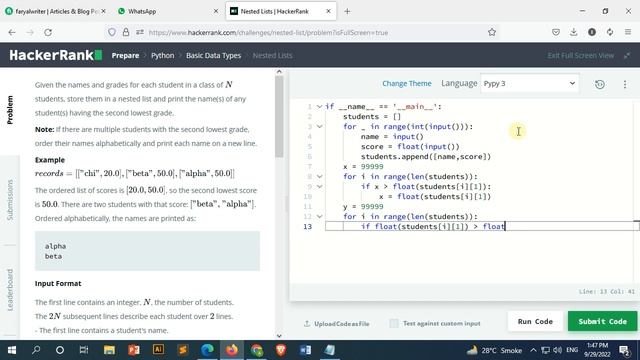Click the Run Code button

[535, 321]
